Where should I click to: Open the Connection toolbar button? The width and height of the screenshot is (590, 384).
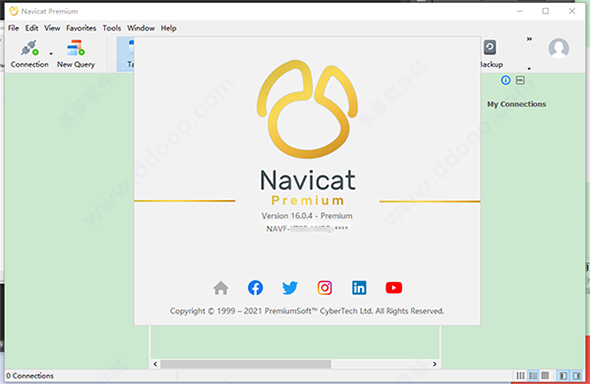coord(29,54)
